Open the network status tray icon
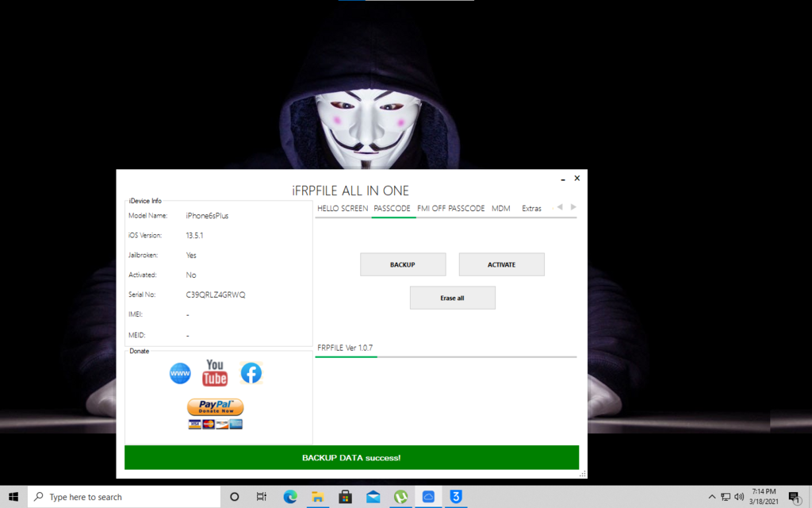 point(726,497)
